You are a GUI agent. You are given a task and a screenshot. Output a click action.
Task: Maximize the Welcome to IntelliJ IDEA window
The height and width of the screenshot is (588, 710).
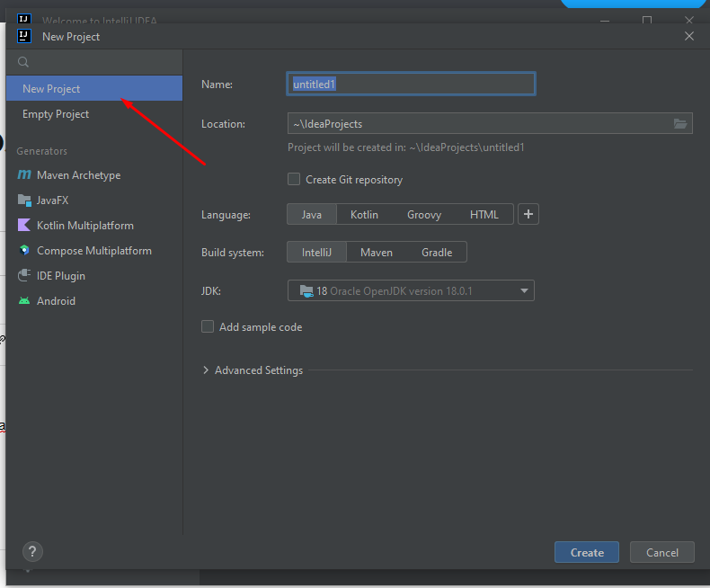click(647, 20)
